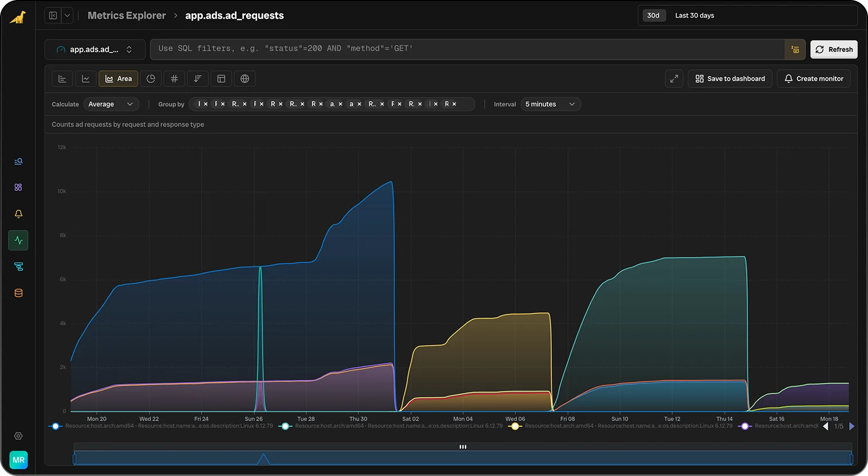The image size is (868, 476).
Task: Open the MR user avatar menu
Action: (18, 460)
